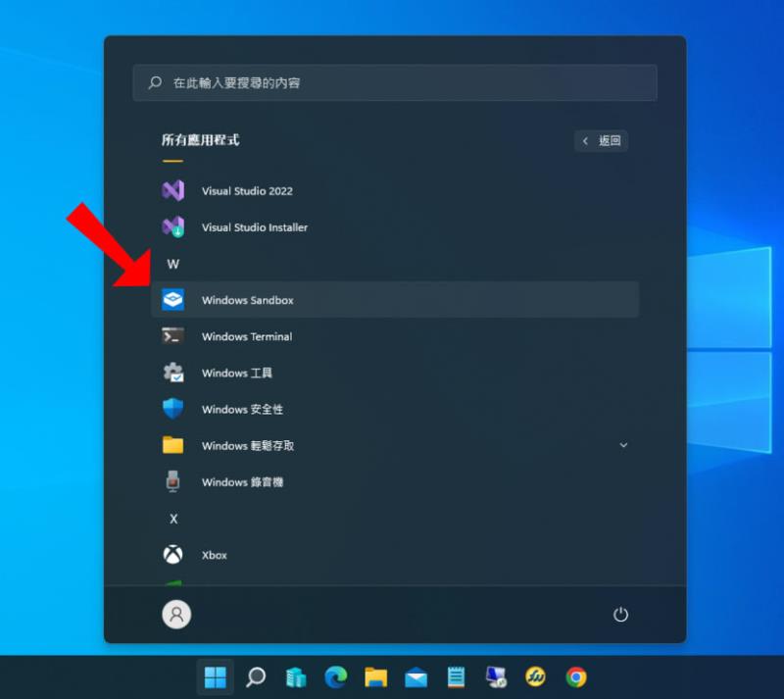Select the Windows 錄音機 label
784x699 pixels.
pos(242,482)
